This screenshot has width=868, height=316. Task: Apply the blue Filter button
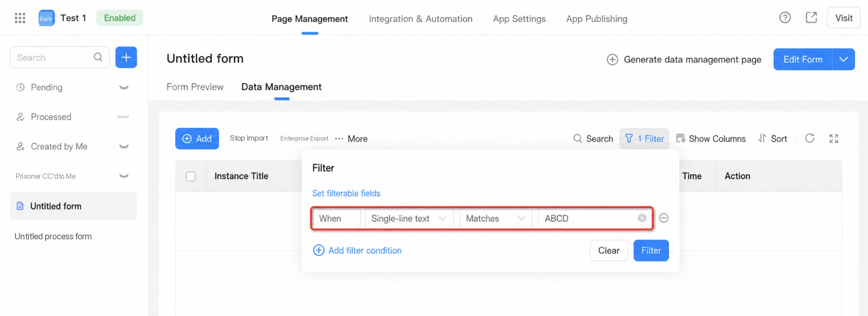[x=651, y=251]
